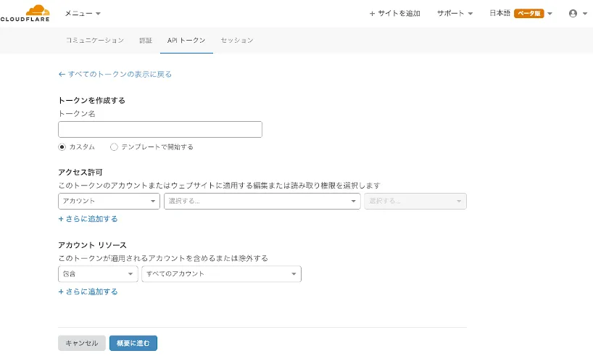Image resolution: width=593 pixels, height=364 pixels.
Task: Open the 包含 include/exclude dropdown
Action: (98, 274)
